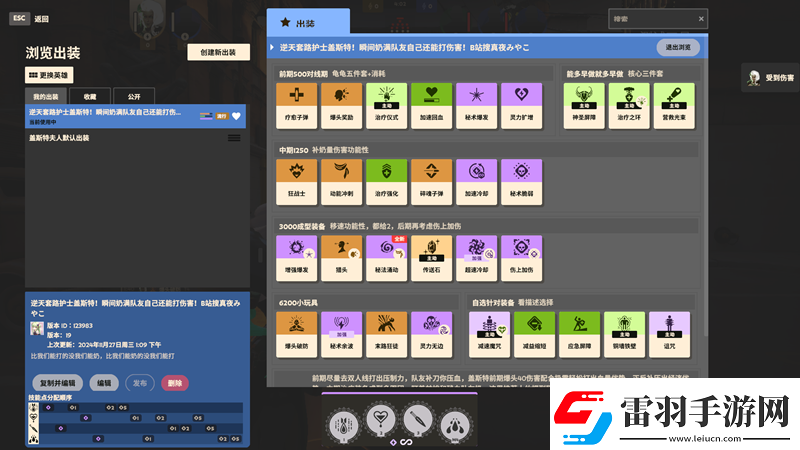This screenshot has height=450, width=800.
Task: Clear the search field with X
Action: (701, 19)
